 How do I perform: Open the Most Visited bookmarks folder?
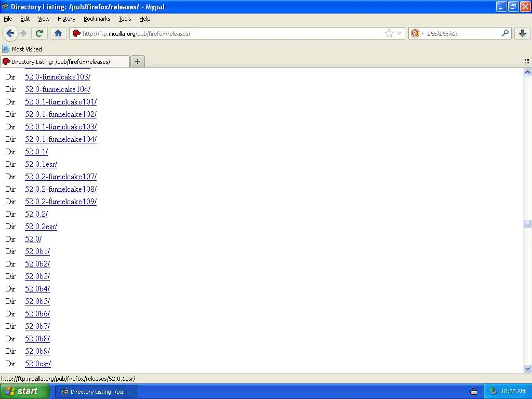tap(22, 49)
